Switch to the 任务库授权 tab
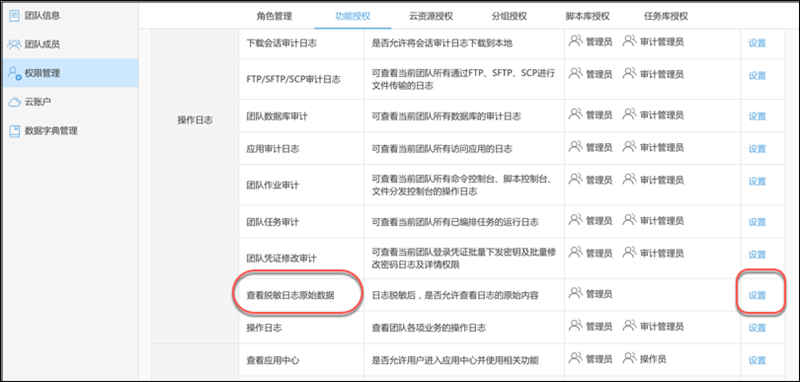The image size is (800, 382). point(666,16)
